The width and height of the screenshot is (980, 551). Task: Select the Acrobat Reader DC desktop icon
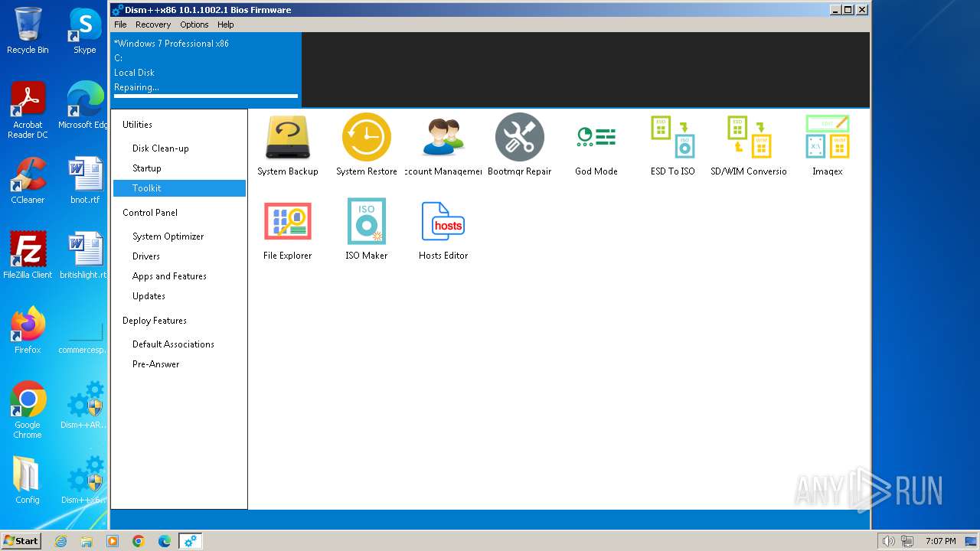click(x=28, y=110)
